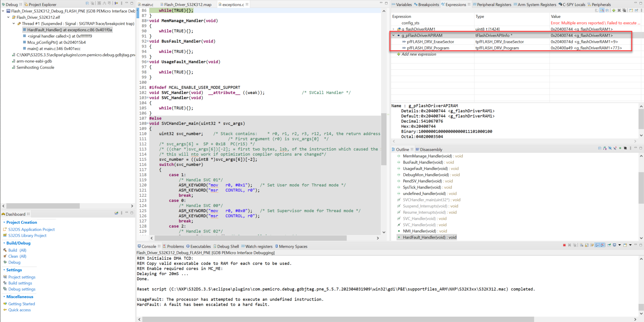Terminate the debug session with red stop icon
The height and width of the screenshot is (322, 644).
point(565,245)
